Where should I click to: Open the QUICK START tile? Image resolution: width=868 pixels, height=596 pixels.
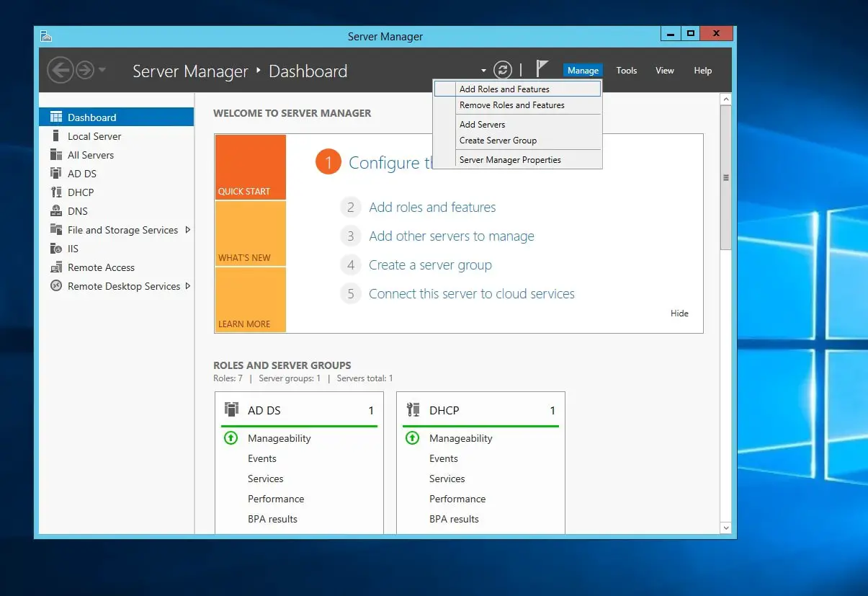251,167
